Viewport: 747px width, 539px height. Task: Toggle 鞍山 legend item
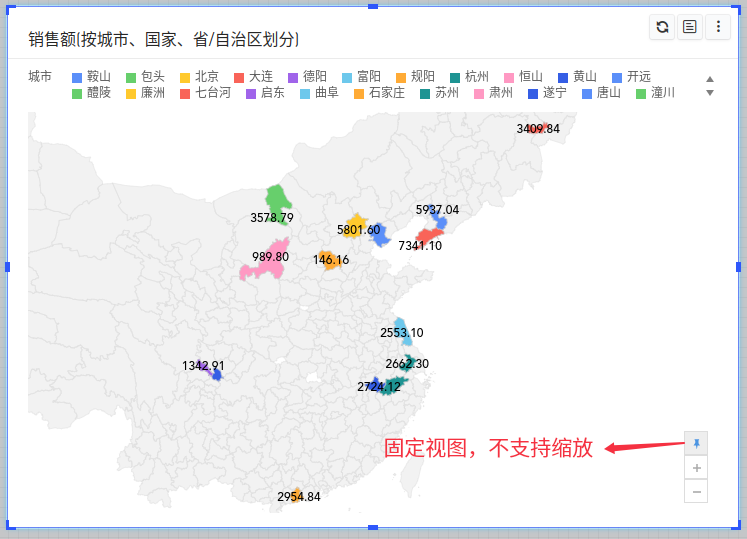pyautogui.click(x=91, y=76)
